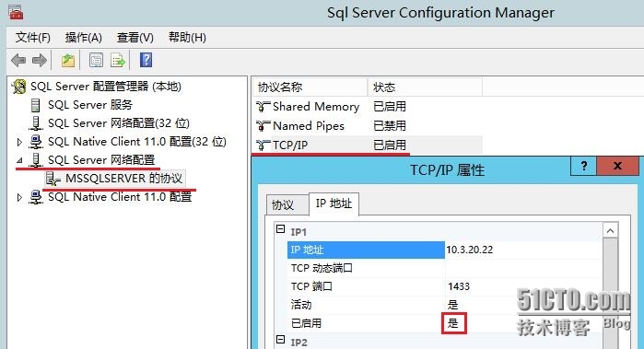This screenshot has height=349, width=644.
Task: Open the 帮助(H) menu
Action: click(x=187, y=38)
